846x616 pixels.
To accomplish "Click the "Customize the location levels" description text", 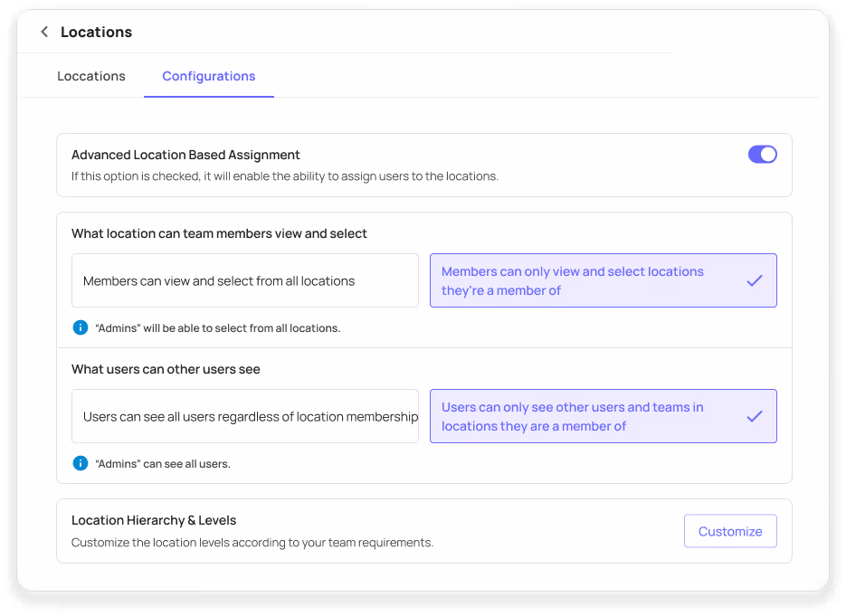I will coord(252,543).
